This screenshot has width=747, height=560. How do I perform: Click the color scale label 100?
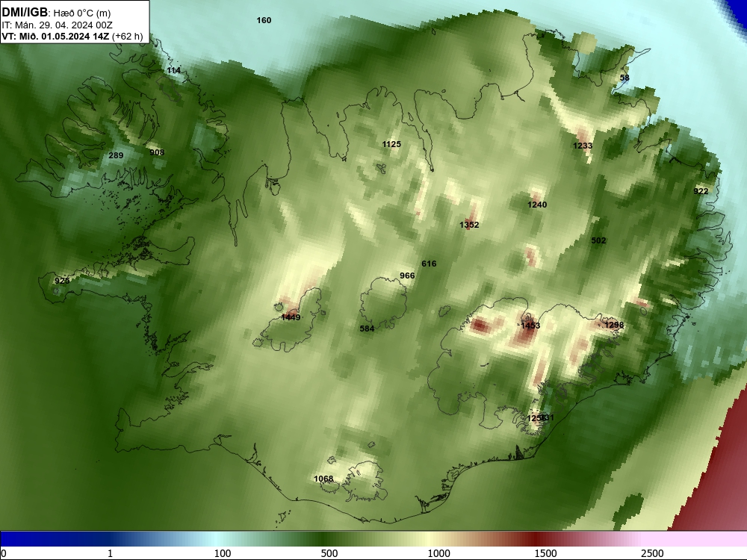(x=223, y=553)
